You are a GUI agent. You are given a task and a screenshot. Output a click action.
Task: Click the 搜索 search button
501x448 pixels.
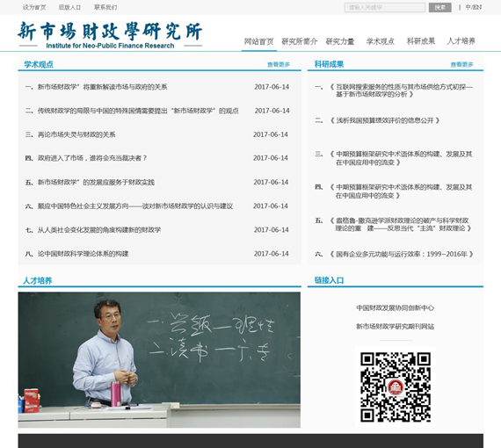[x=440, y=7]
